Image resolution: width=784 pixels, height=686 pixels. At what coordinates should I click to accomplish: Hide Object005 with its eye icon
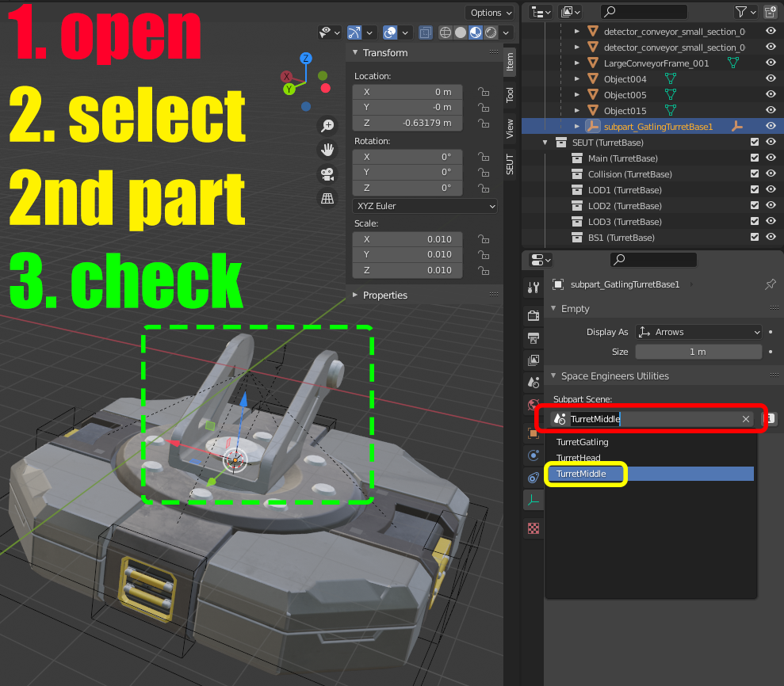[771, 94]
